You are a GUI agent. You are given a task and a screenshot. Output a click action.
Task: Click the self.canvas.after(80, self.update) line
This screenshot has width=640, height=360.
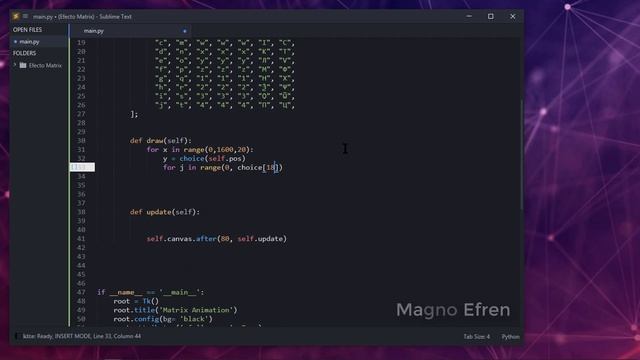coord(217,239)
